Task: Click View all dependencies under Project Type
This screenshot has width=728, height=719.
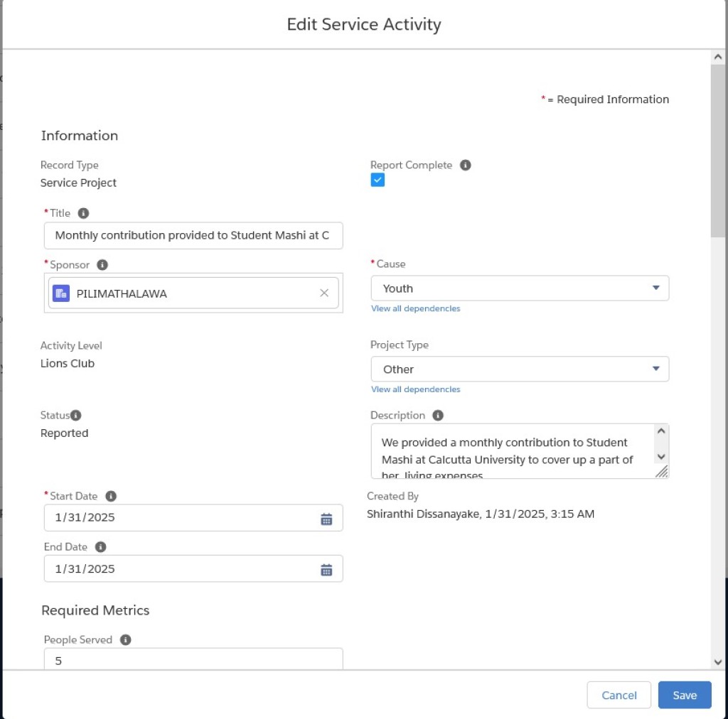Action: 415,389
